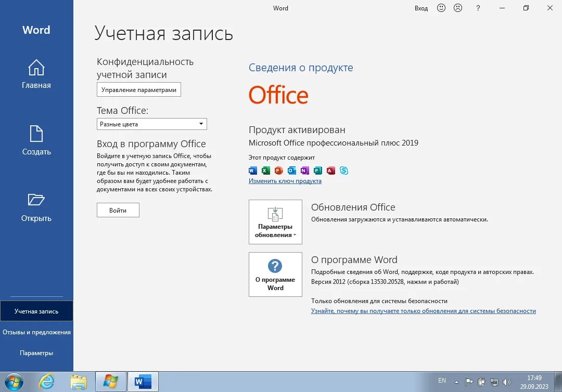Click the Войти sign-in button
The image size is (562, 392).
point(118,210)
